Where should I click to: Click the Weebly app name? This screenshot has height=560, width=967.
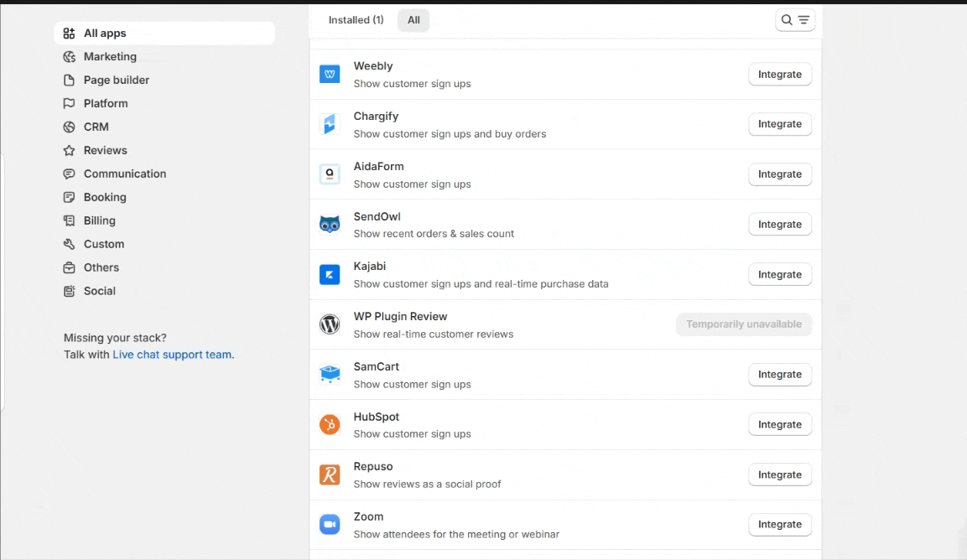point(373,66)
